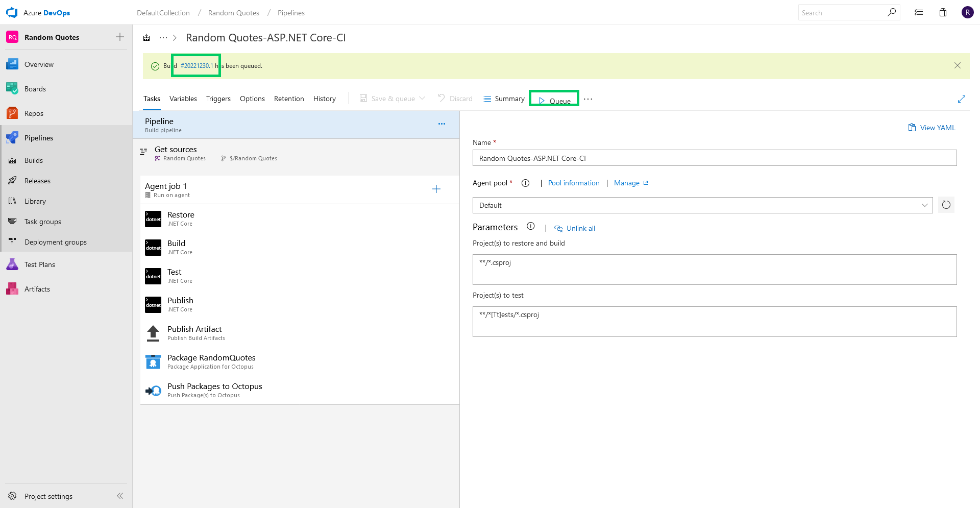Open Test Plans in the sidebar
Viewport: 980px width, 508px height.
point(66,264)
